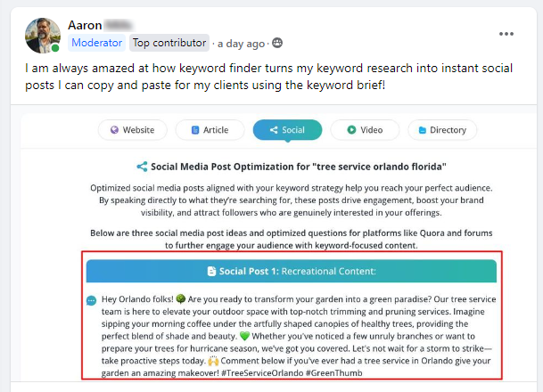Click the document icon in Social Post 1 header
The width and height of the screenshot is (543, 392).
tap(210, 270)
